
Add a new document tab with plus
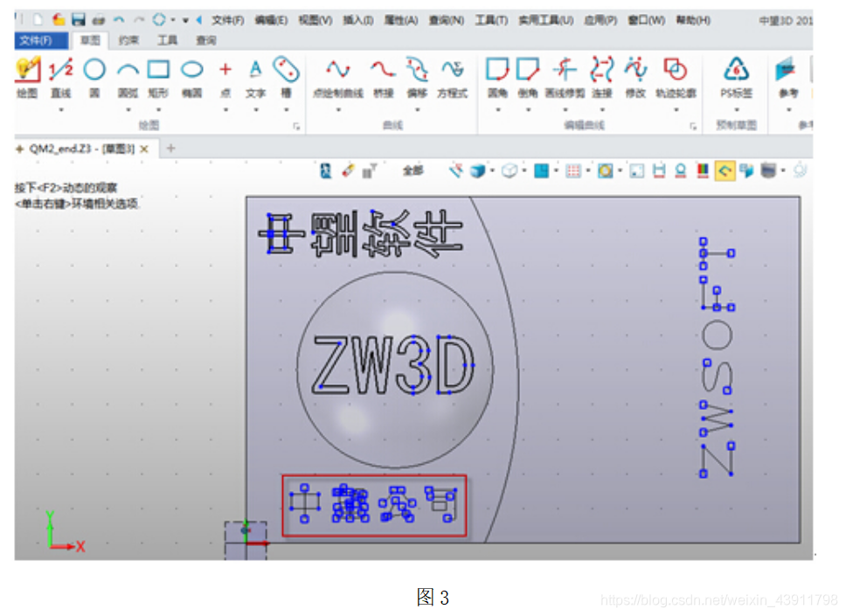point(171,149)
